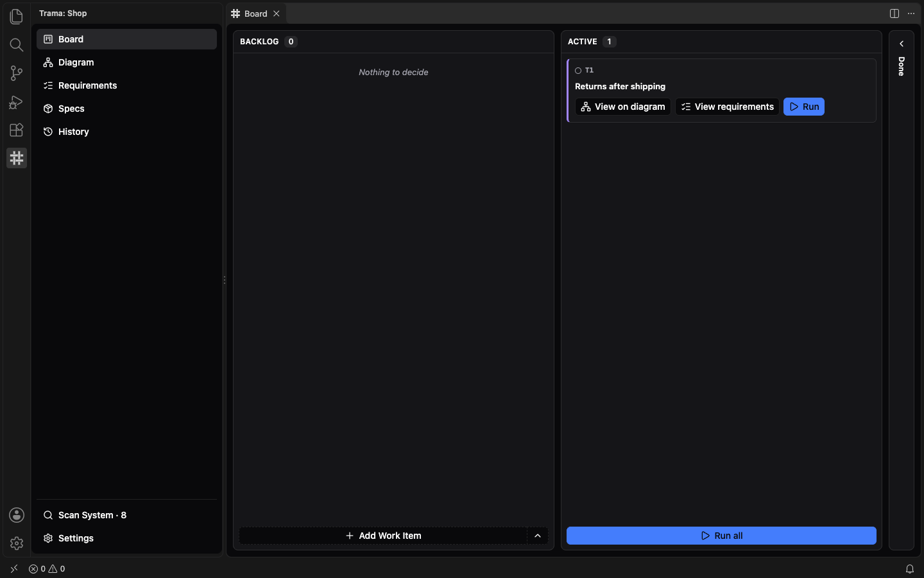This screenshot has width=924, height=578.
Task: Open the Run and Debug icon
Action: click(x=17, y=101)
